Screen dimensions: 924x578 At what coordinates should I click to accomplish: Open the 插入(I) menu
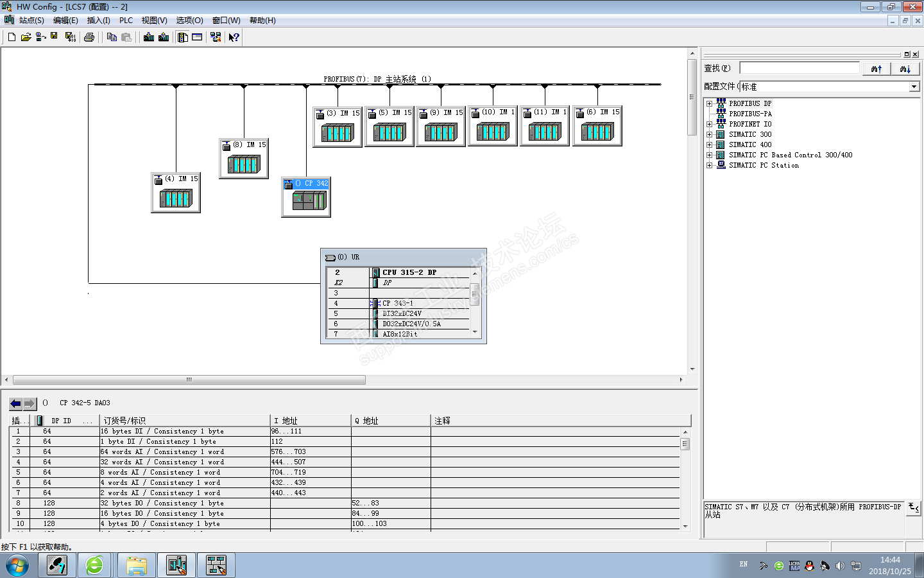click(x=98, y=21)
